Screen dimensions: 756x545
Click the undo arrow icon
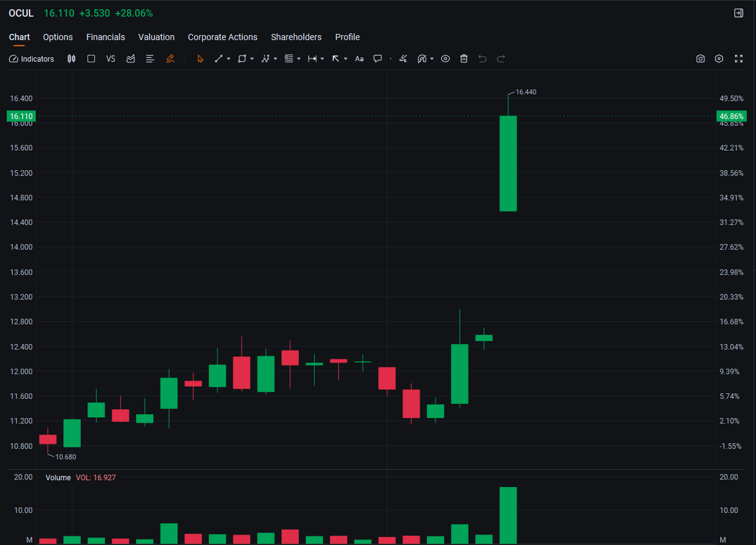click(x=482, y=59)
